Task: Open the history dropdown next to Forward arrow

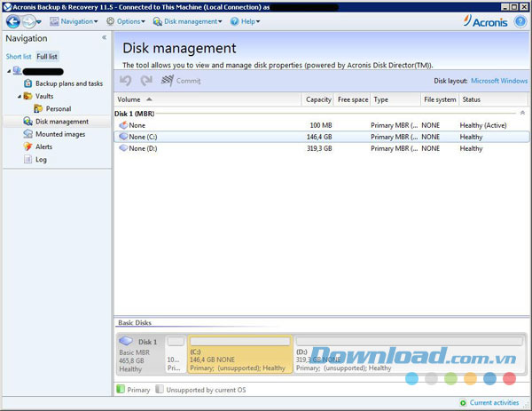Action: tap(39, 22)
